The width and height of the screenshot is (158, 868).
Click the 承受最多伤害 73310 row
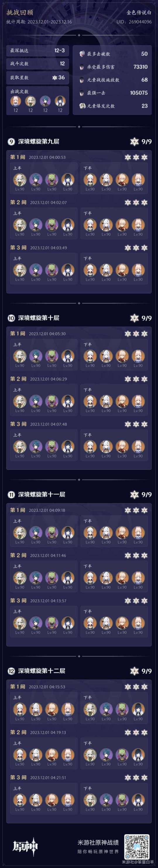click(113, 67)
